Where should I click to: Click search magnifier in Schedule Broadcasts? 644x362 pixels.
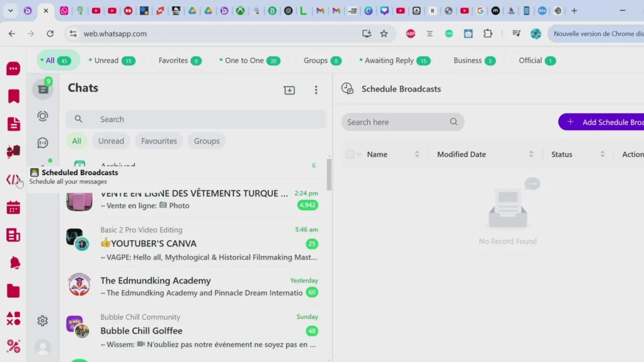454,122
